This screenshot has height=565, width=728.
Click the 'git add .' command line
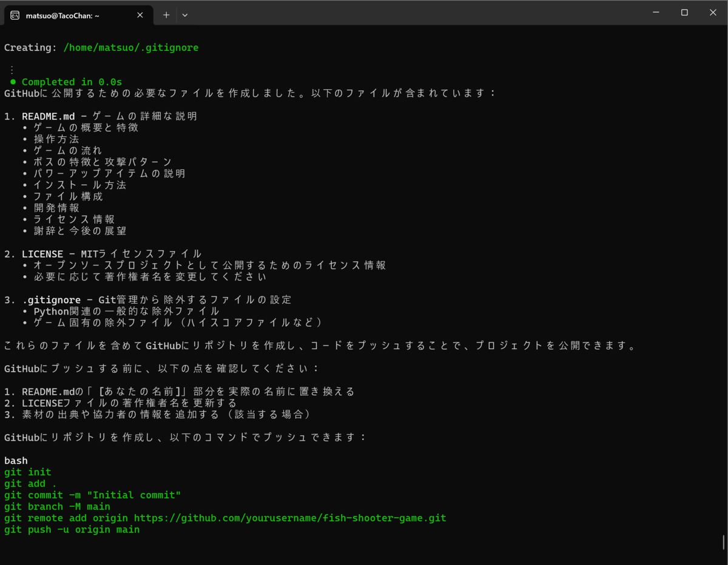tap(30, 483)
